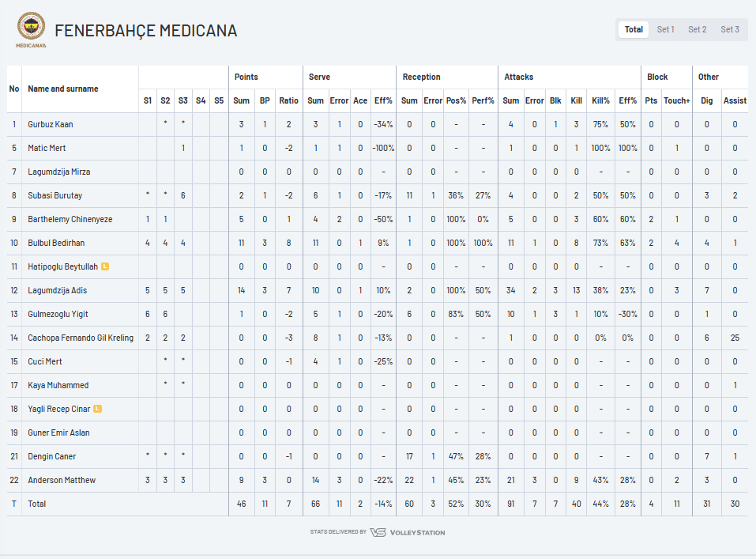Viewport: 756px width, 559px height.
Task: Select the Total summary row label
Action: coord(36,504)
